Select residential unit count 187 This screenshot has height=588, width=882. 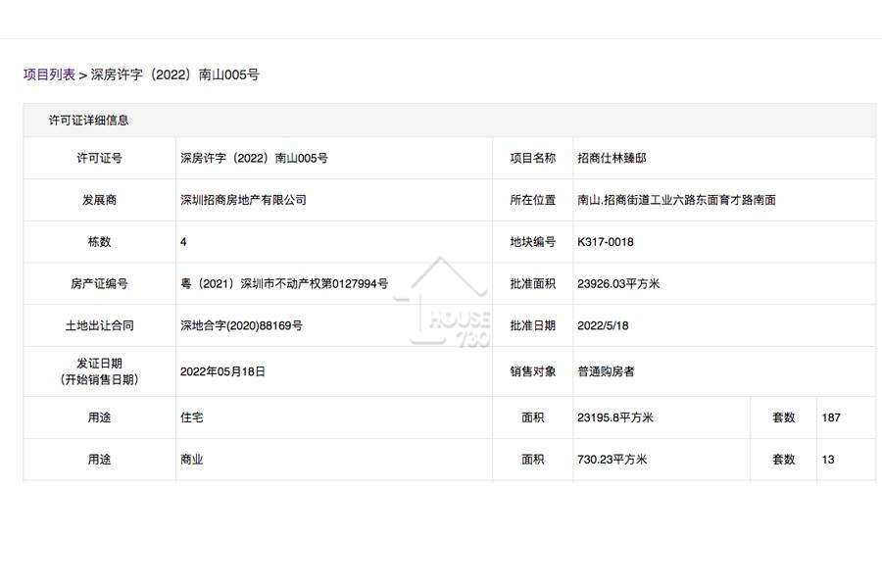pos(831,417)
